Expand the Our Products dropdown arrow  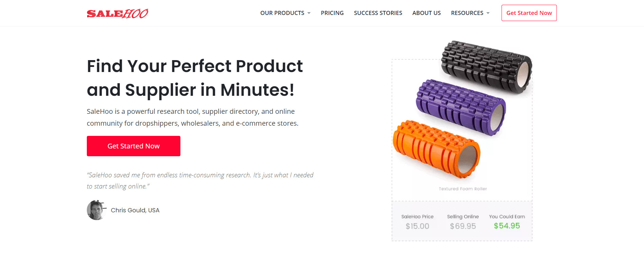click(x=309, y=13)
